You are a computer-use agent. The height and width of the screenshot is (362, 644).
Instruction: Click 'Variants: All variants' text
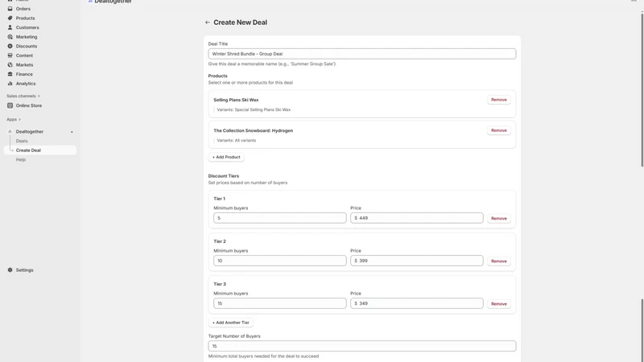coord(236,140)
